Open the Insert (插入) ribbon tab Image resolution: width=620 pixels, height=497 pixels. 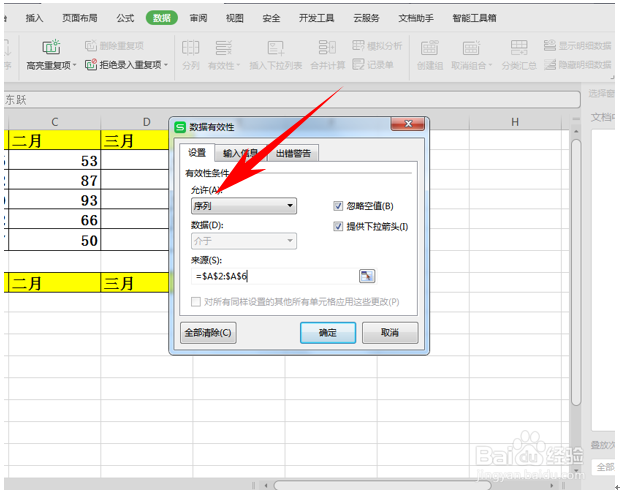tap(34, 18)
